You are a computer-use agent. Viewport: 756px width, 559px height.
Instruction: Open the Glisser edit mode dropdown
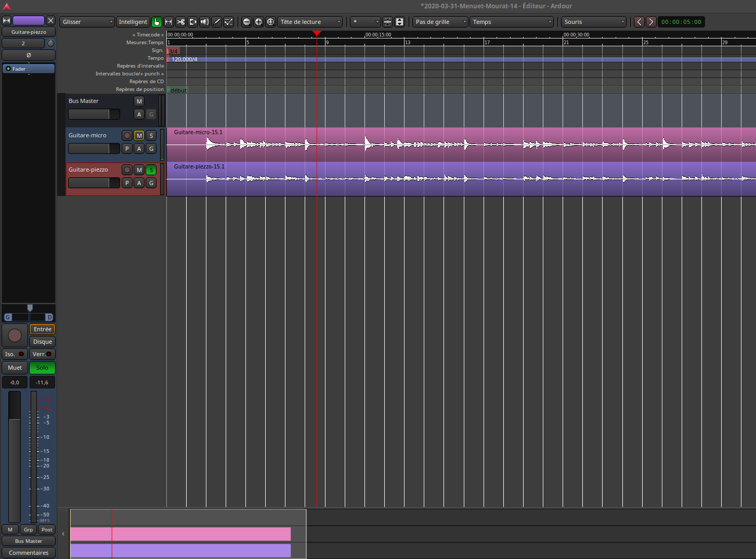tap(87, 22)
